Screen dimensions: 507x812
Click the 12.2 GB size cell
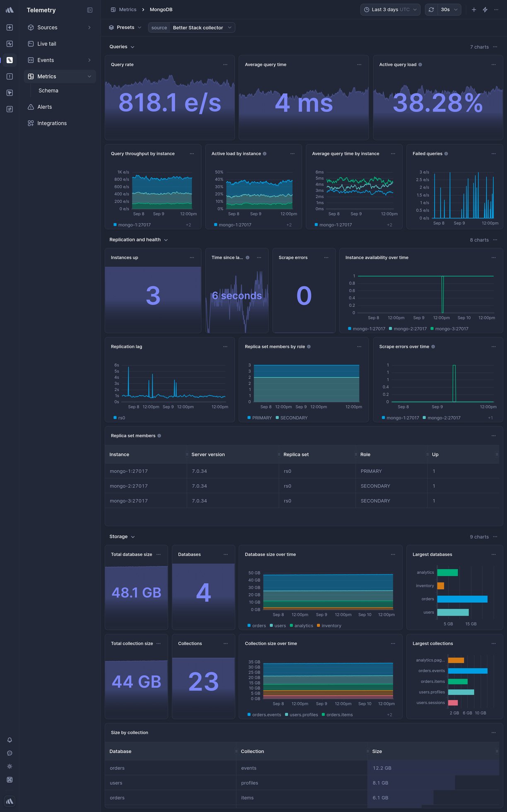coord(433,768)
